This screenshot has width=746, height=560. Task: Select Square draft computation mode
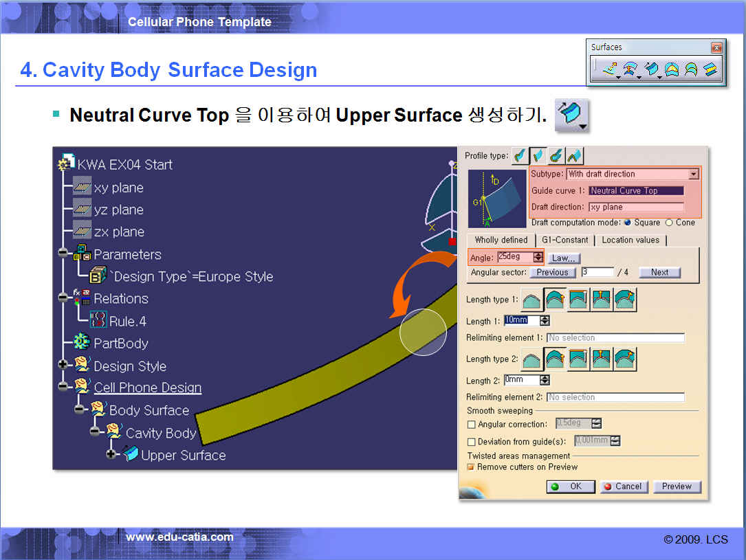pos(628,223)
